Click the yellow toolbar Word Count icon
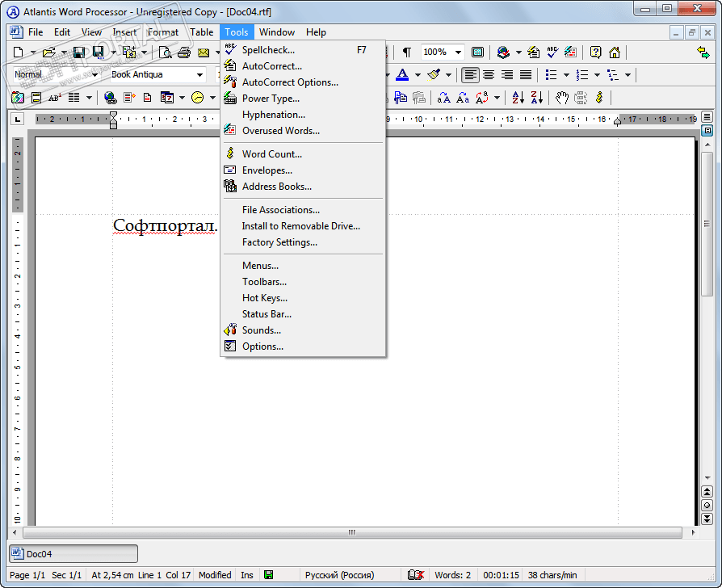The height and width of the screenshot is (588, 722). (599, 98)
